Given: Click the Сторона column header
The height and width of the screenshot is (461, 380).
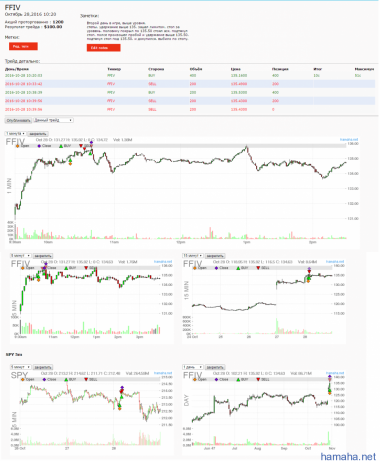Looking at the screenshot, I should click(x=156, y=69).
